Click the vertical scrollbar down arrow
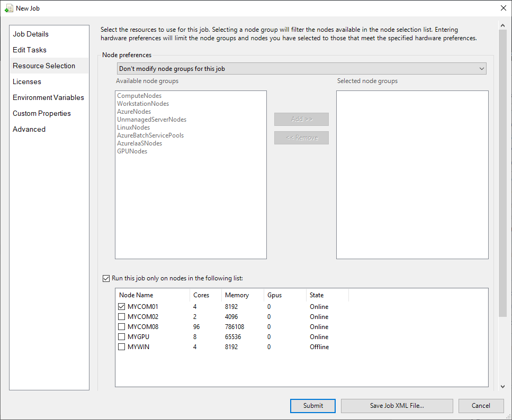512x420 pixels. coord(502,387)
